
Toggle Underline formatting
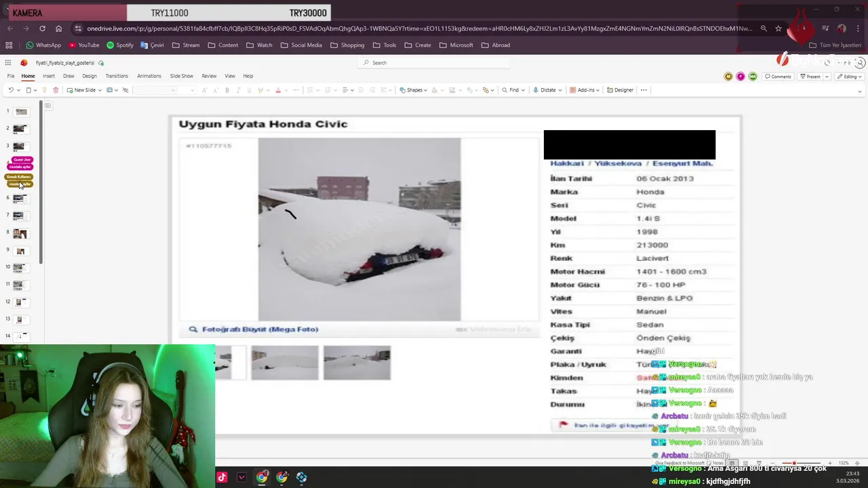(249, 90)
